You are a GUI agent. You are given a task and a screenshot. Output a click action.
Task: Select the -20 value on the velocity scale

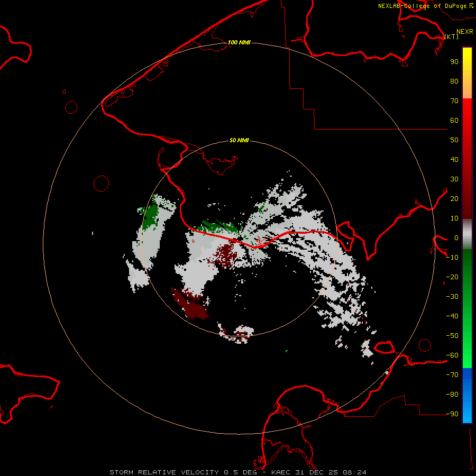452,277
